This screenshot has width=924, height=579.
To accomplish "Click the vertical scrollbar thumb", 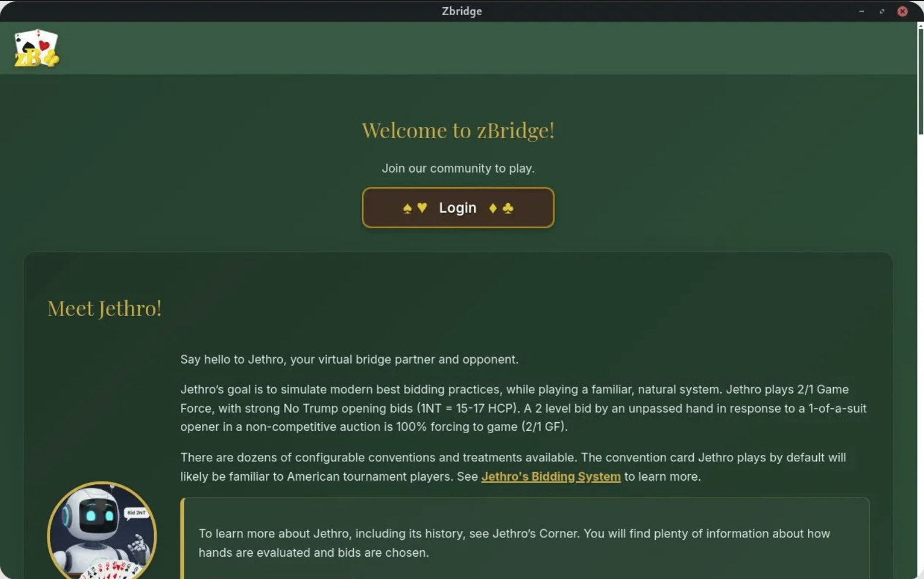I will coord(920,81).
